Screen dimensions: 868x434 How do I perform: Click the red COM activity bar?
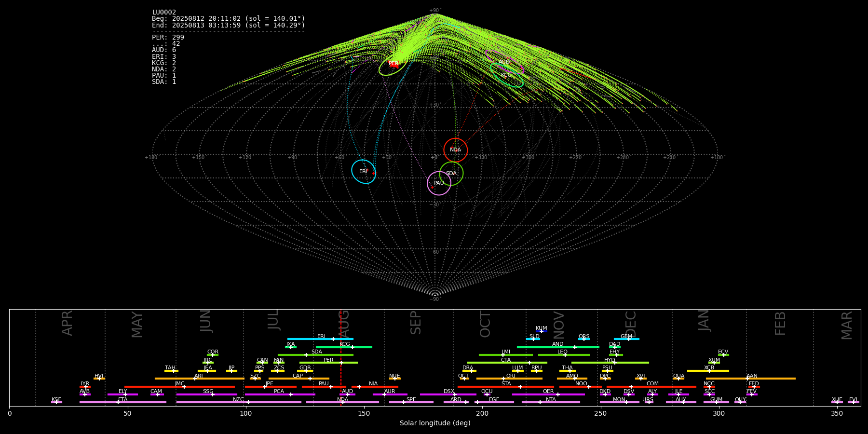click(651, 386)
